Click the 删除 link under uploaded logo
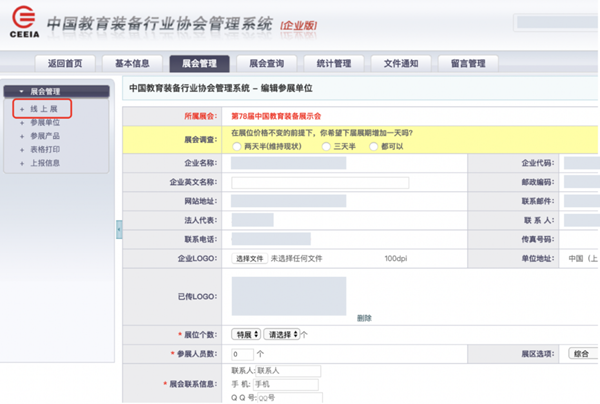600x404 pixels. coord(364,318)
